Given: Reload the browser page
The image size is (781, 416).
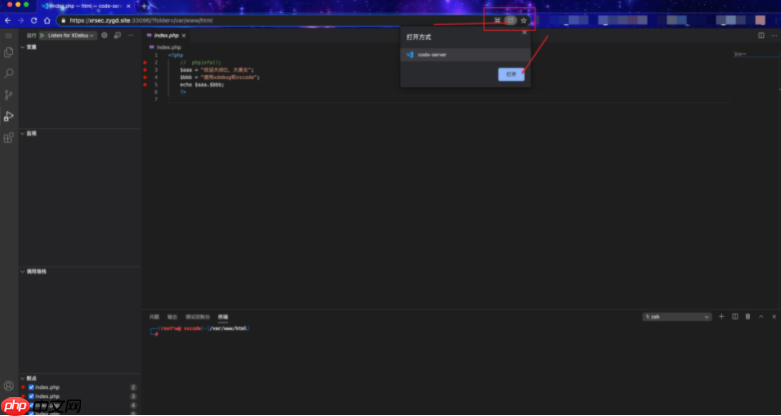Looking at the screenshot, I should pos(34,20).
